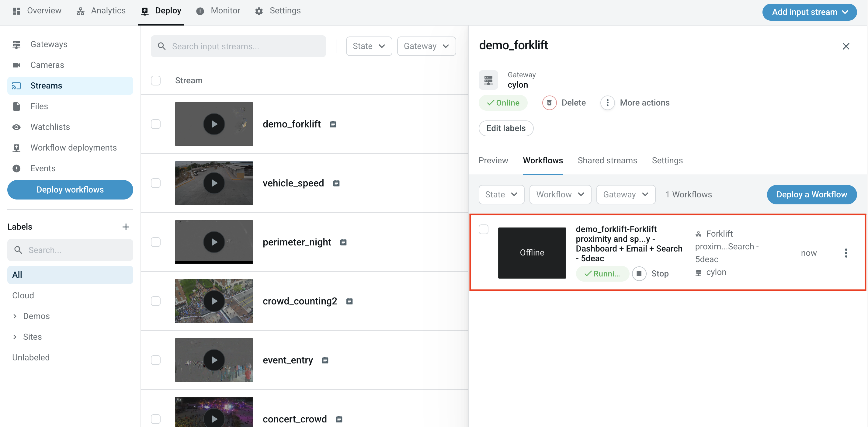
Task: Open the Cameras section
Action: point(70,65)
